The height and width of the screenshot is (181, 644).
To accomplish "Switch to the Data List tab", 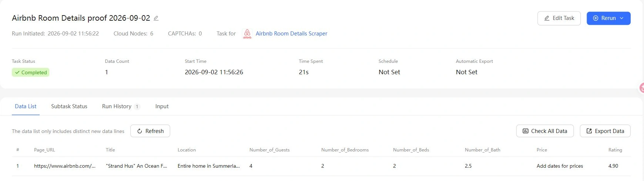I will tap(26, 106).
